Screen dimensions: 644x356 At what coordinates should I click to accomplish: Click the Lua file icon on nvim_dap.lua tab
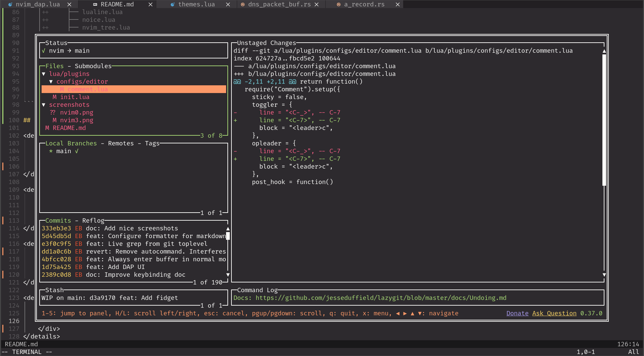click(x=10, y=4)
